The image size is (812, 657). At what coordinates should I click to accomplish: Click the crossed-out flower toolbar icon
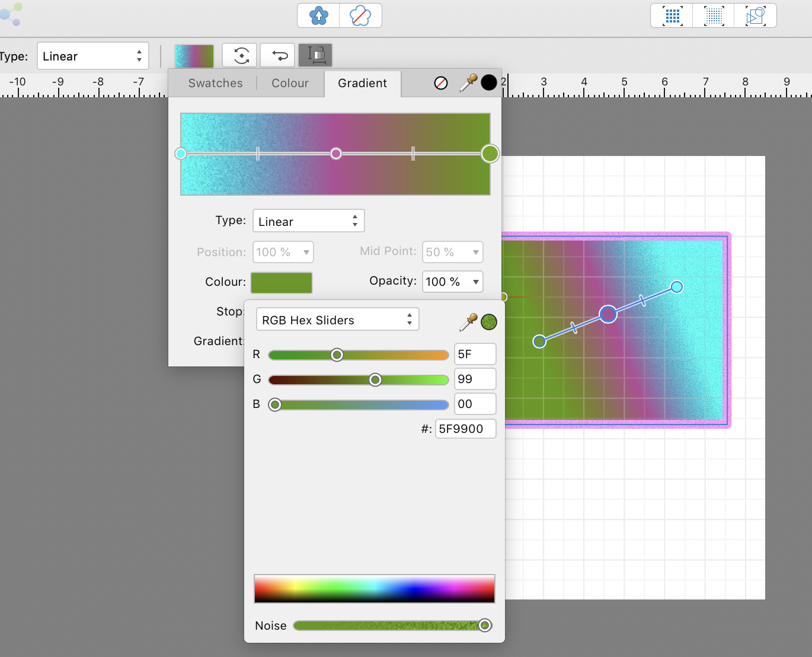coord(360,16)
